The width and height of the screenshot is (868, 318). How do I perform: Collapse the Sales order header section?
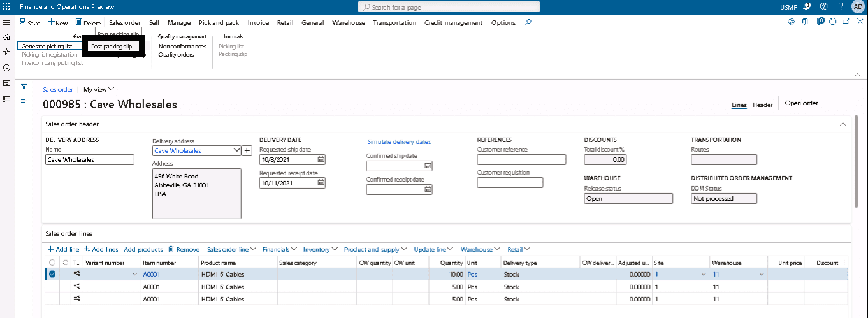point(843,124)
